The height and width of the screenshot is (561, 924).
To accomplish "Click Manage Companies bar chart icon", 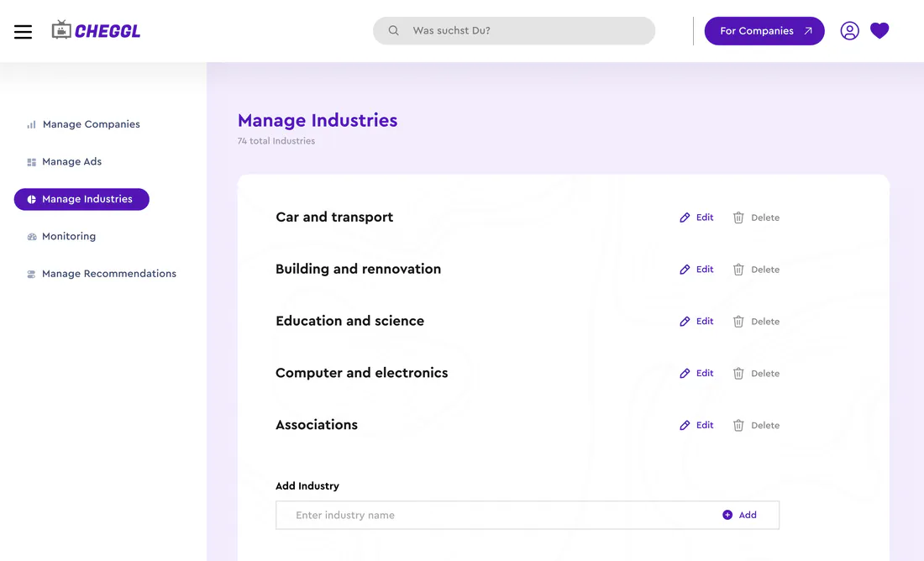I will point(31,124).
